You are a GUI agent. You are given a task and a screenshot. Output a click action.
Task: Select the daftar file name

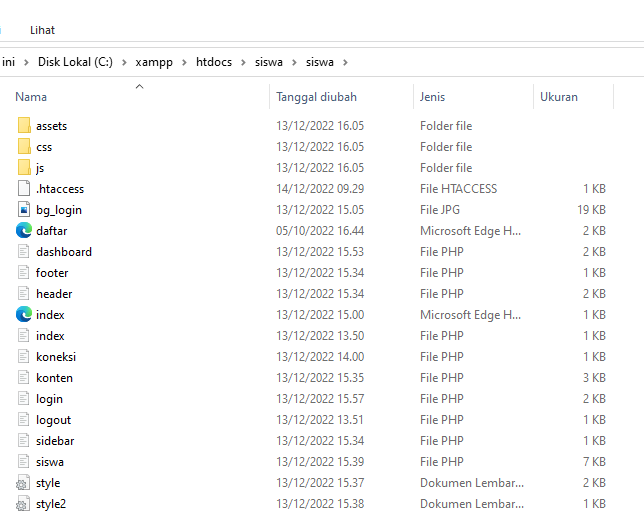[51, 230]
